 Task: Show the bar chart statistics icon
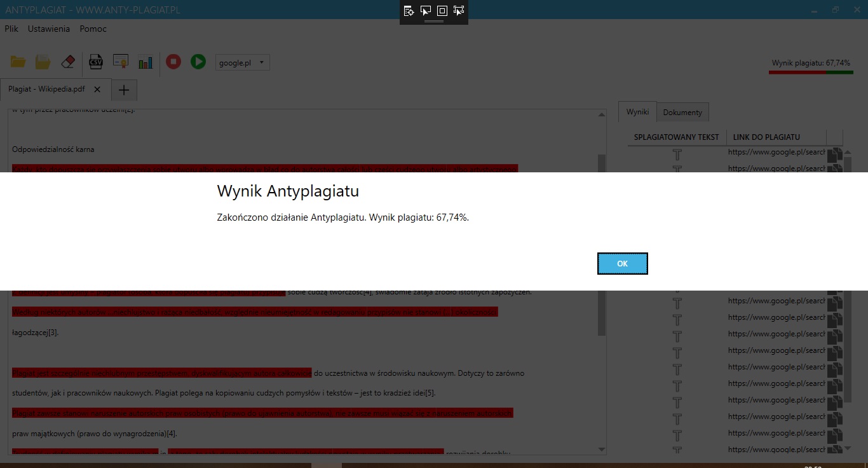point(146,62)
